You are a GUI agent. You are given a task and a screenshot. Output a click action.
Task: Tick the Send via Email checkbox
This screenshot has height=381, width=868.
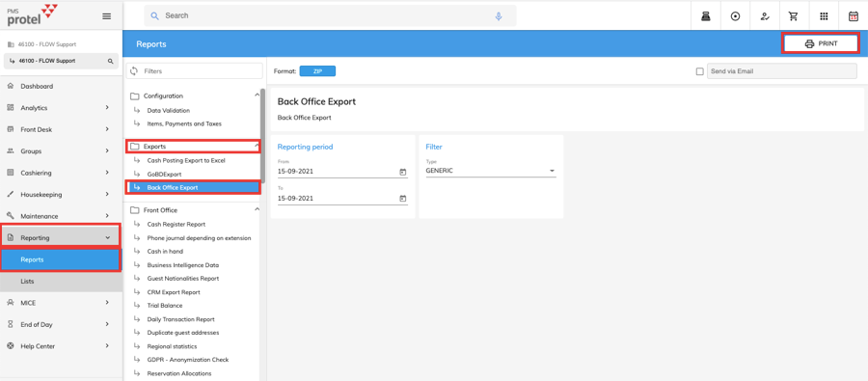(700, 71)
